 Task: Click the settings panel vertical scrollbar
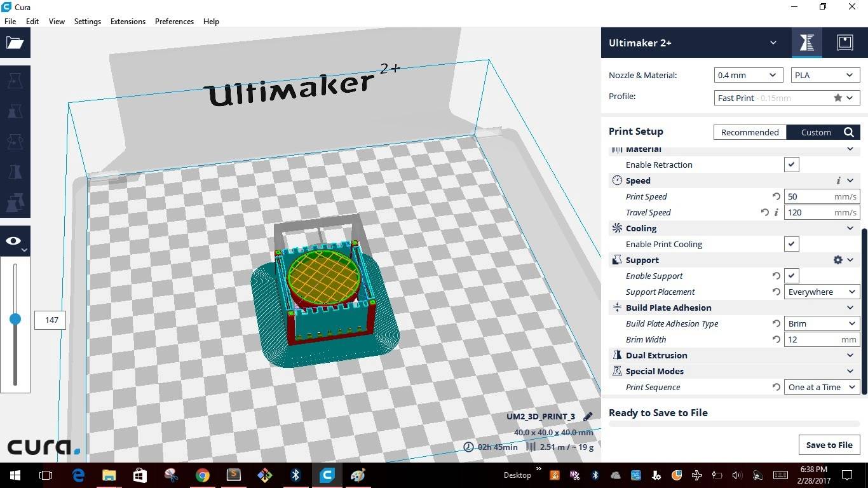(864, 311)
